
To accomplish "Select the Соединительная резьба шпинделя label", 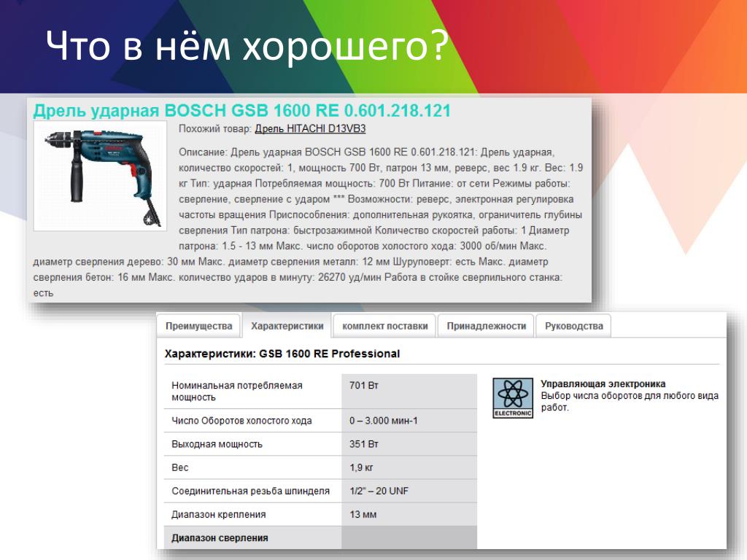I will pyautogui.click(x=250, y=491).
